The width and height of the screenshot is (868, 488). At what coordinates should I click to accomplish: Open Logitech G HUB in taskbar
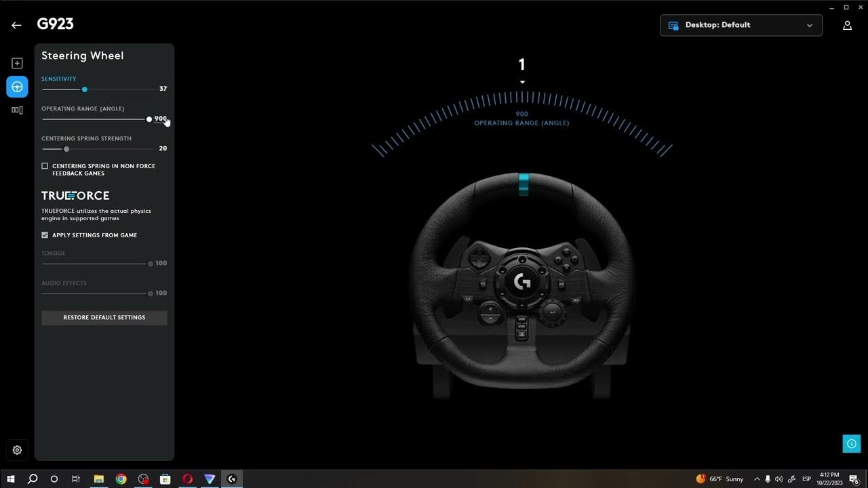[x=231, y=479]
